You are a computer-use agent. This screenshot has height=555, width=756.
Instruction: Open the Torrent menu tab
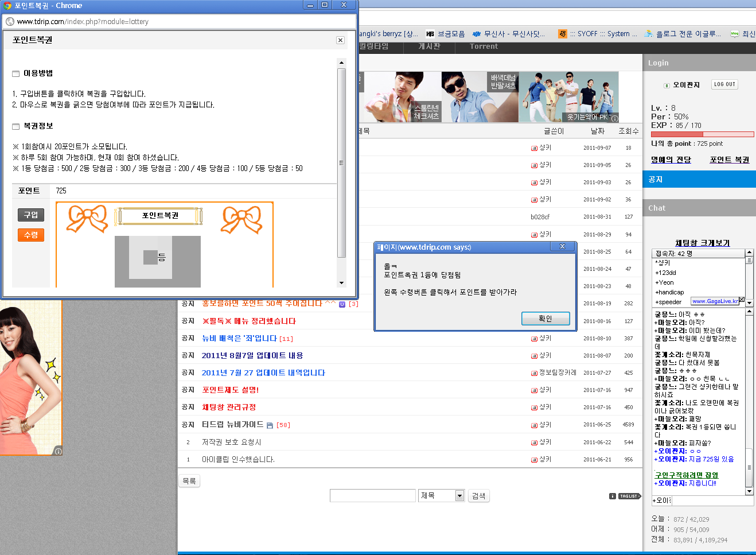[x=484, y=46]
